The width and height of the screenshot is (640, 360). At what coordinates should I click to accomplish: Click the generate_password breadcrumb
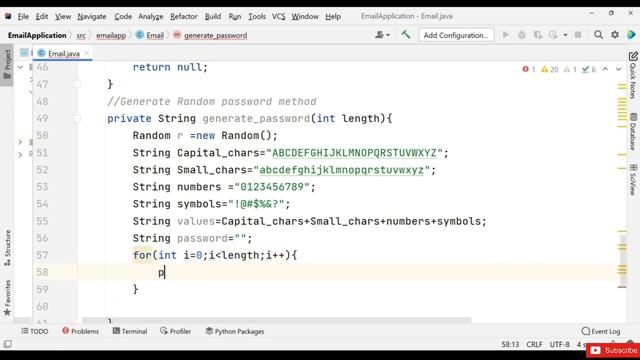click(210, 36)
